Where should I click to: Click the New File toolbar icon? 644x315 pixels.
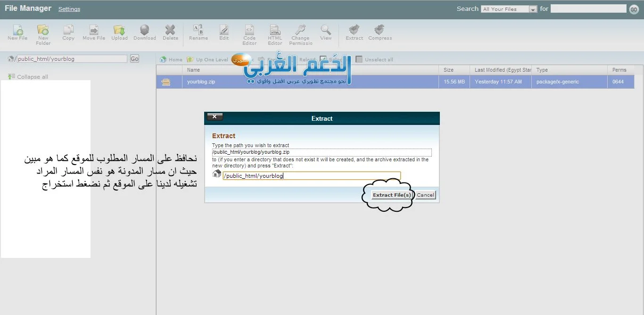pos(17,32)
